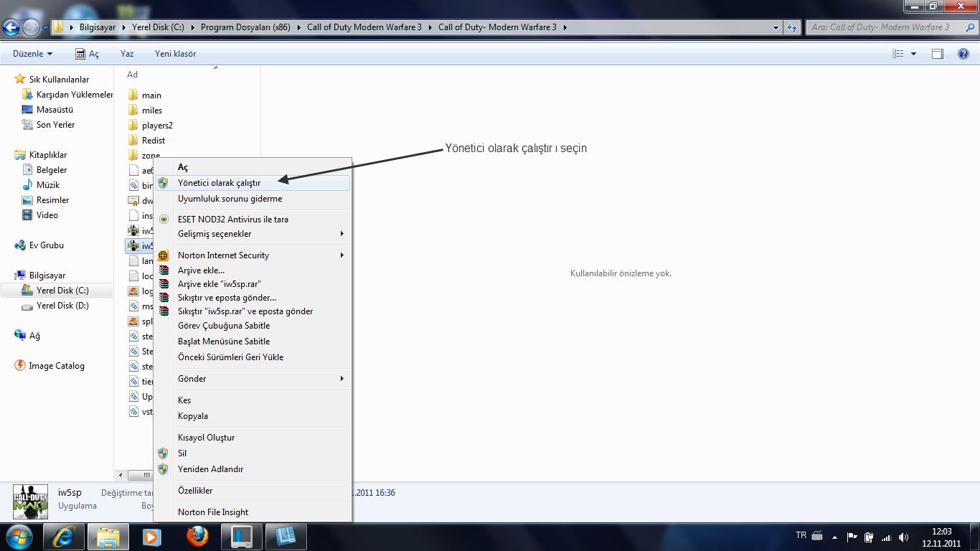The height and width of the screenshot is (551, 980).
Task: Click the ESET NOD32 green icon
Action: click(164, 220)
